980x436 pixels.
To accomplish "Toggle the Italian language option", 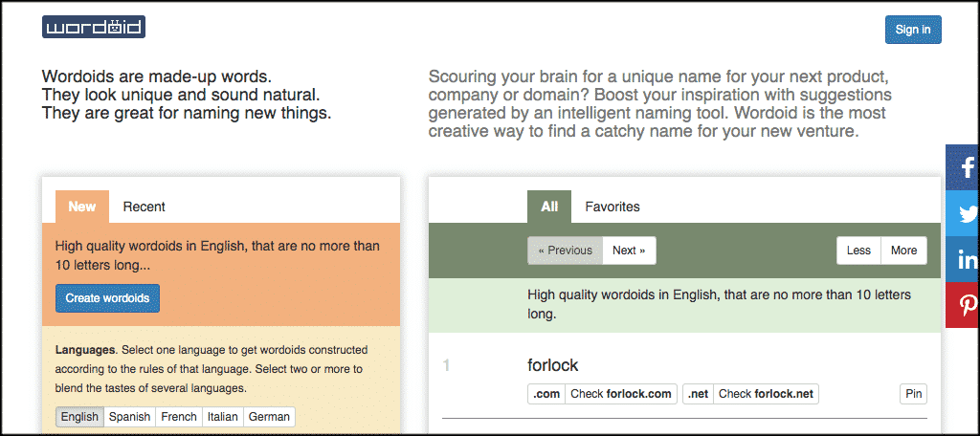I will click(x=222, y=417).
